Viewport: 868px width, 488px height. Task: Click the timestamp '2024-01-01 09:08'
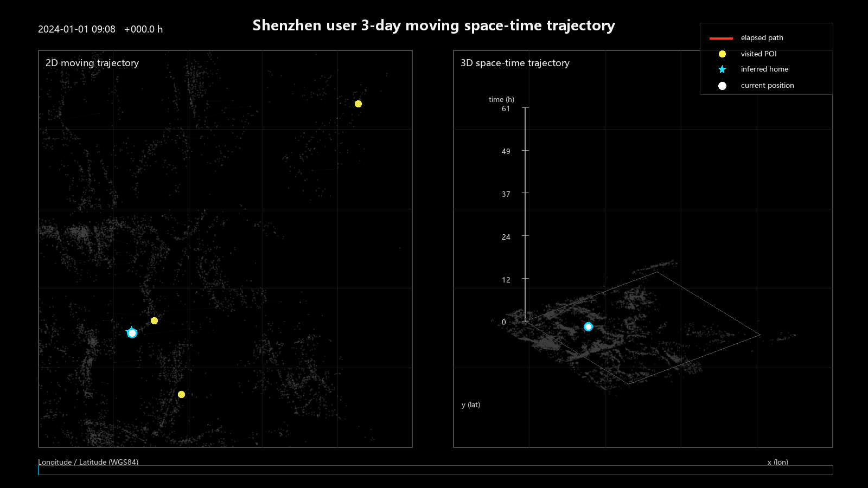[x=76, y=29]
